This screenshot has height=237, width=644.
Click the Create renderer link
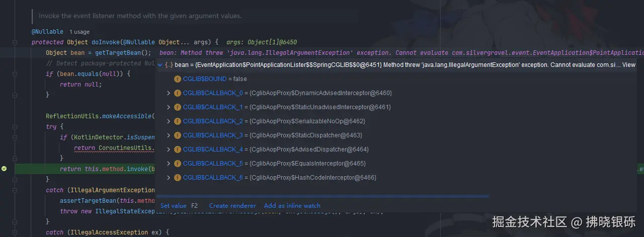(232, 206)
